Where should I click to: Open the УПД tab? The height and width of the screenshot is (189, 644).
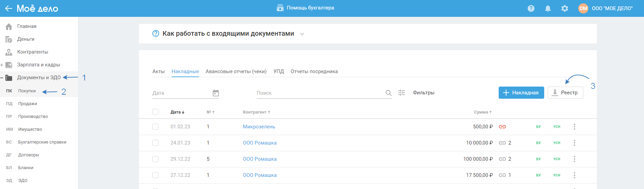point(279,71)
